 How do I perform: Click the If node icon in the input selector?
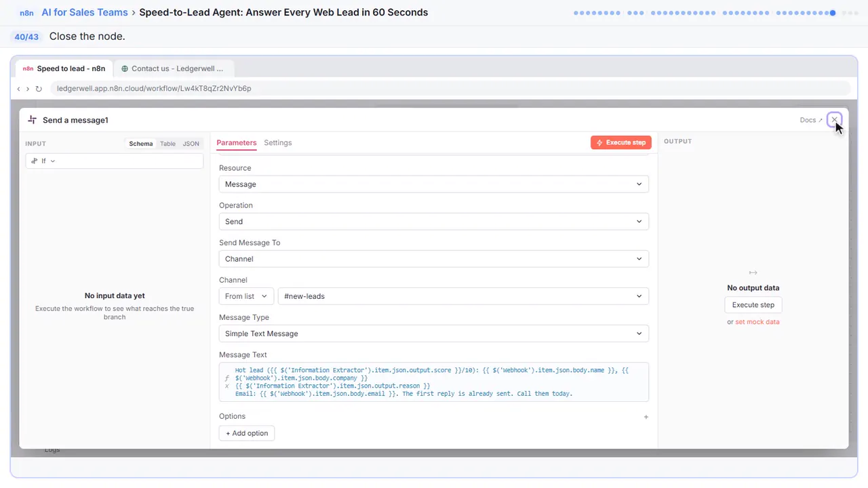tap(35, 161)
